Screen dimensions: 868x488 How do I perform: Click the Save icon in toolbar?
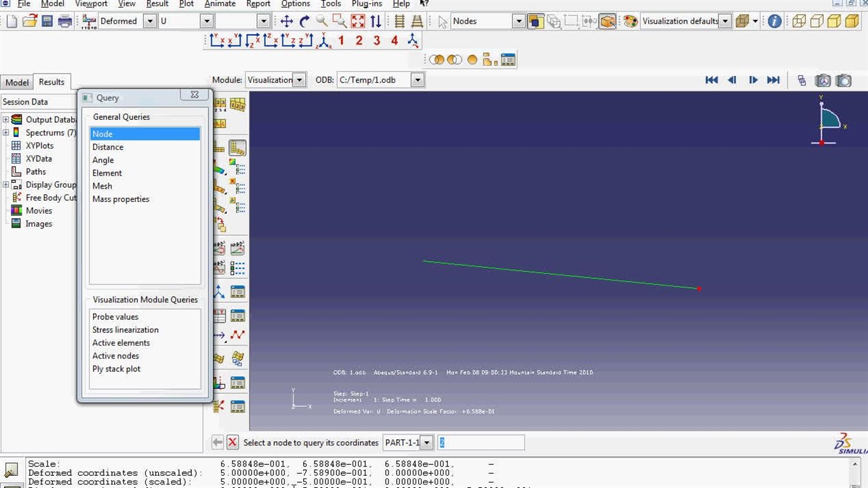point(47,22)
